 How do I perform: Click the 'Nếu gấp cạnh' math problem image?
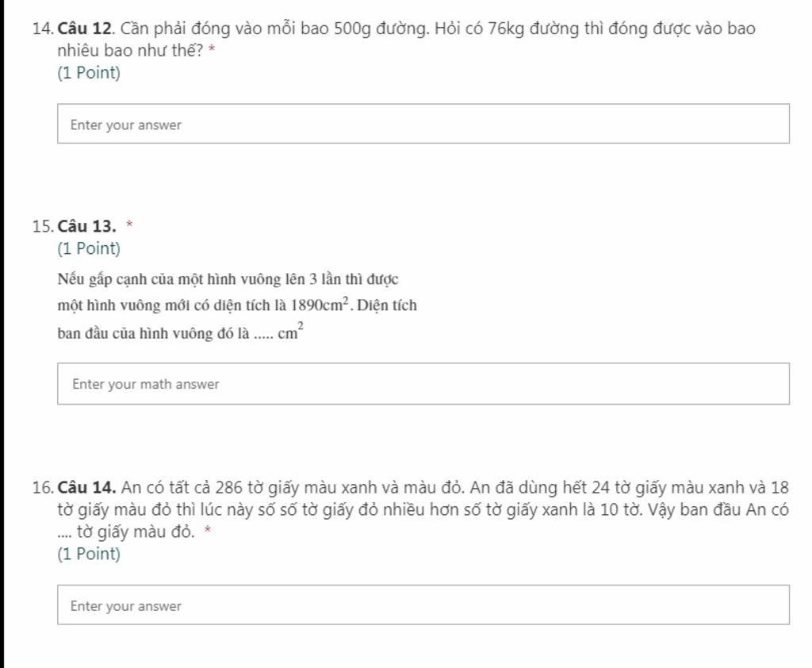click(x=237, y=306)
